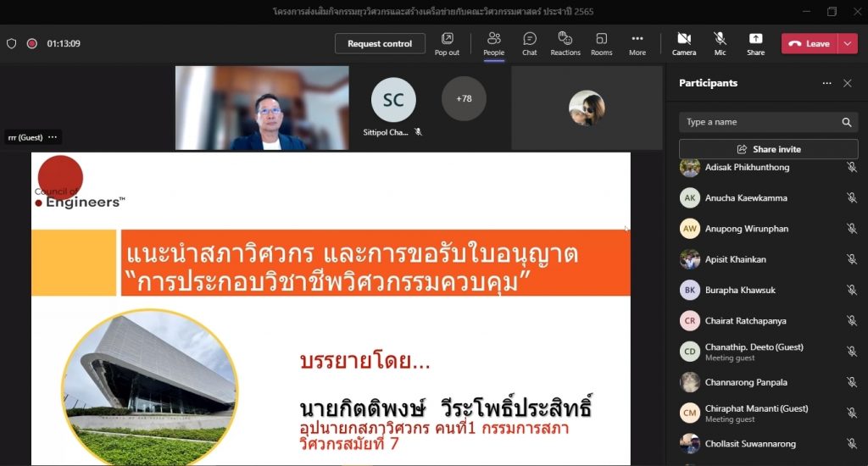Click the Share screen icon
Screen dimensions: 868x466
(x=755, y=43)
